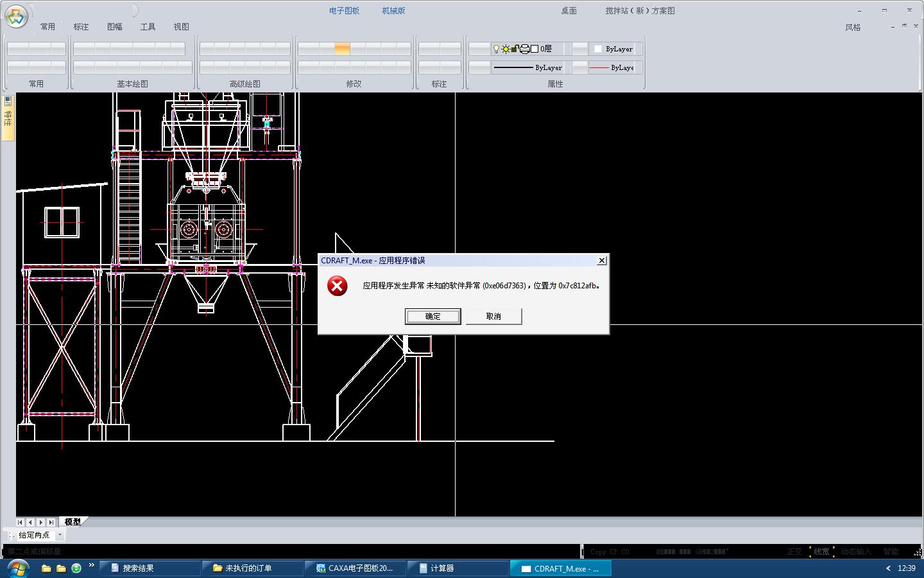Click the layer freeze sun icon
Viewport: 924px width, 578px height.
pyautogui.click(x=505, y=49)
